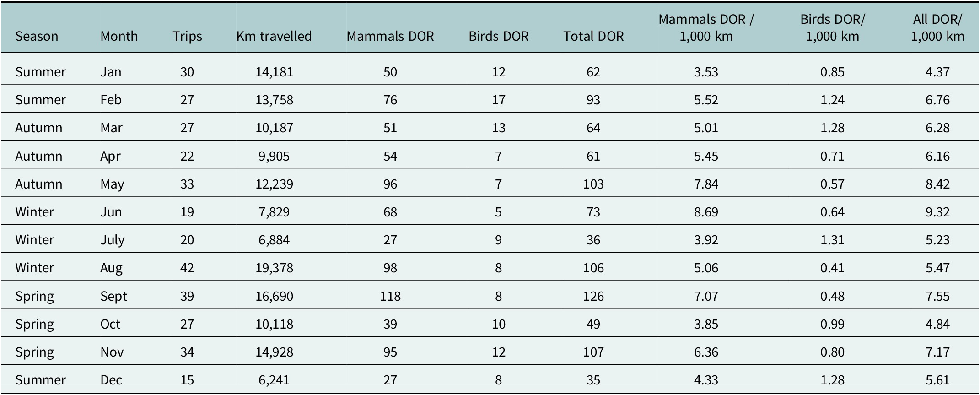Click the Jan month cell
The height and width of the screenshot is (395, 980).
(111, 72)
